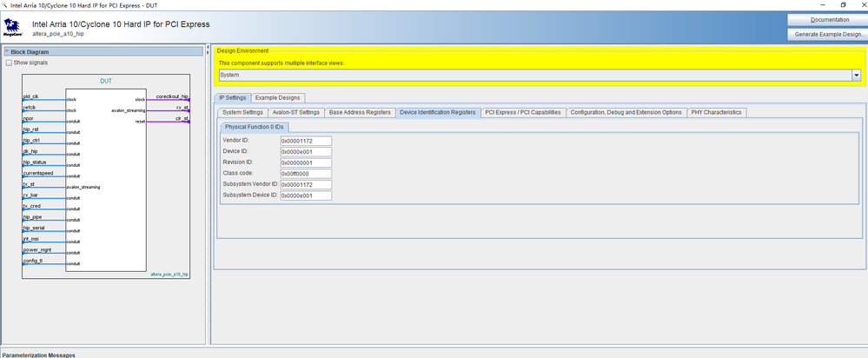The width and height of the screenshot is (868, 358).
Task: Select the pld_clk signal label
Action: (31, 96)
